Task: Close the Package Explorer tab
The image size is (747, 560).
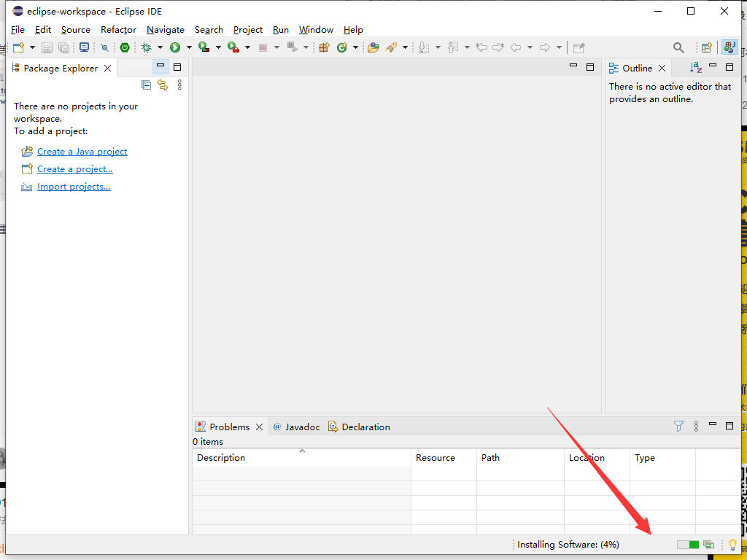Action: pos(108,68)
